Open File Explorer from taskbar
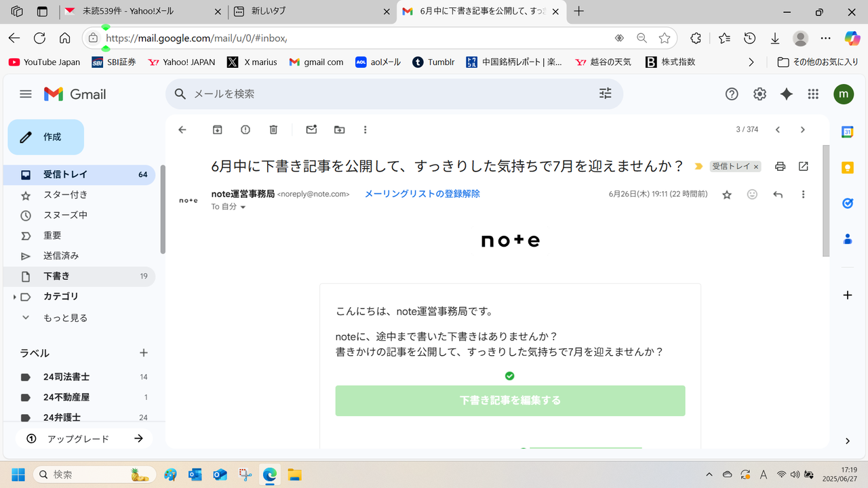868x488 pixels. point(294,474)
